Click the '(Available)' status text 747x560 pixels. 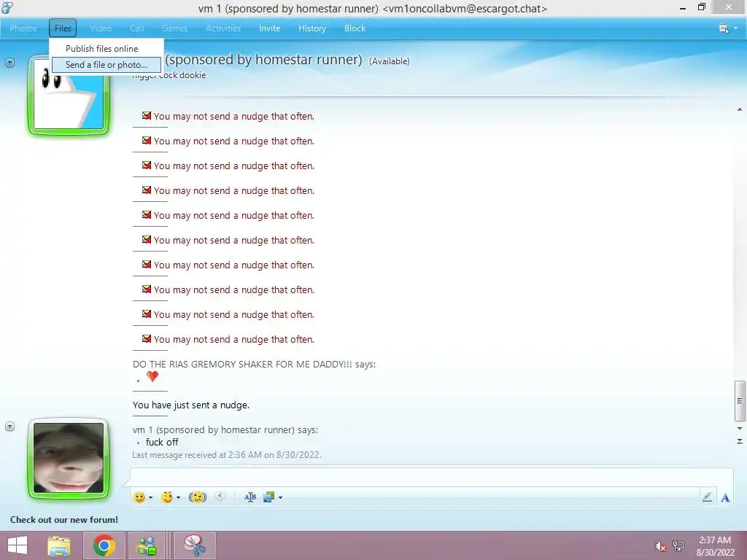click(390, 61)
